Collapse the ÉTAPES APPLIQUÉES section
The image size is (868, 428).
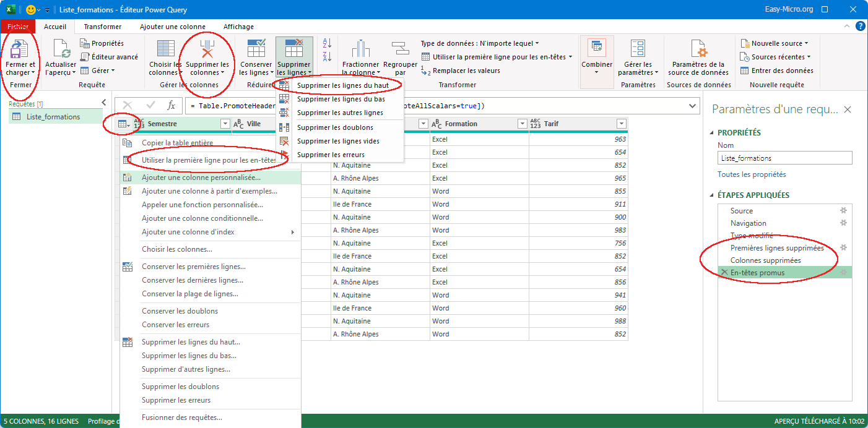(x=711, y=195)
